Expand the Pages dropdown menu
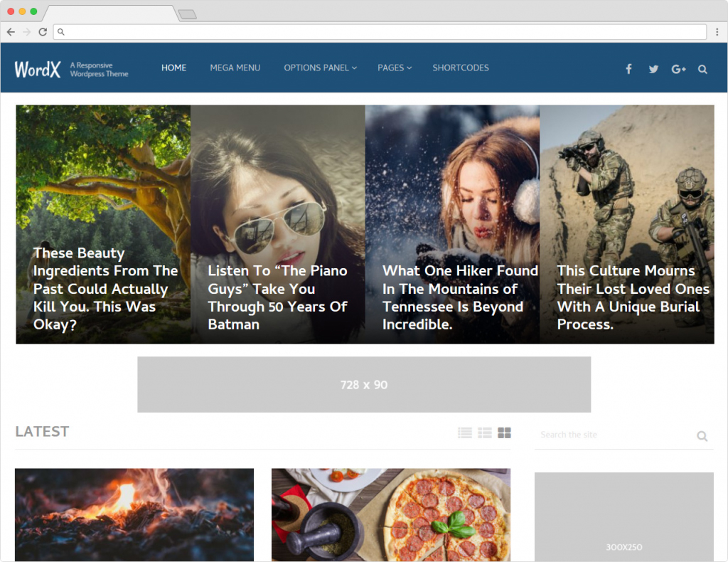The height and width of the screenshot is (562, 728). pos(395,68)
